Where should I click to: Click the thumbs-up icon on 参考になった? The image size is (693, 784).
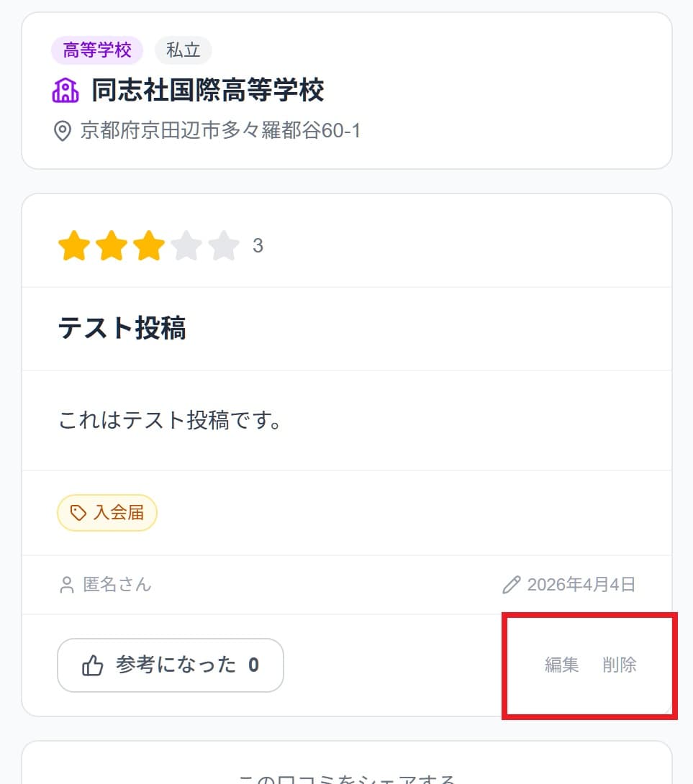pos(94,665)
